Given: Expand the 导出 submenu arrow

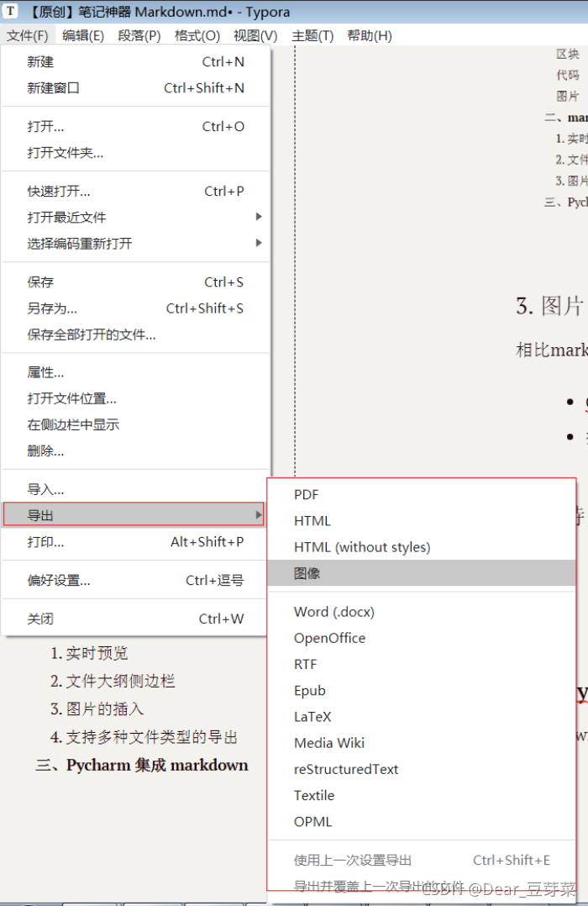Looking at the screenshot, I should [259, 514].
